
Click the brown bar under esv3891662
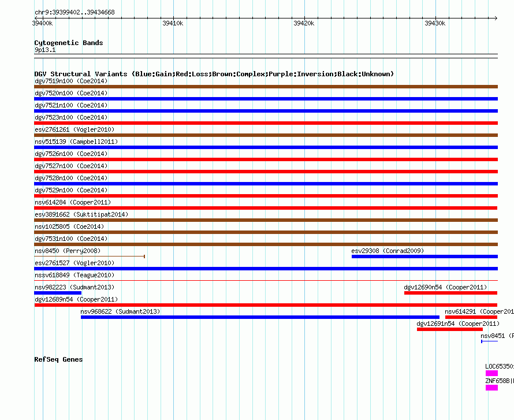click(266, 220)
